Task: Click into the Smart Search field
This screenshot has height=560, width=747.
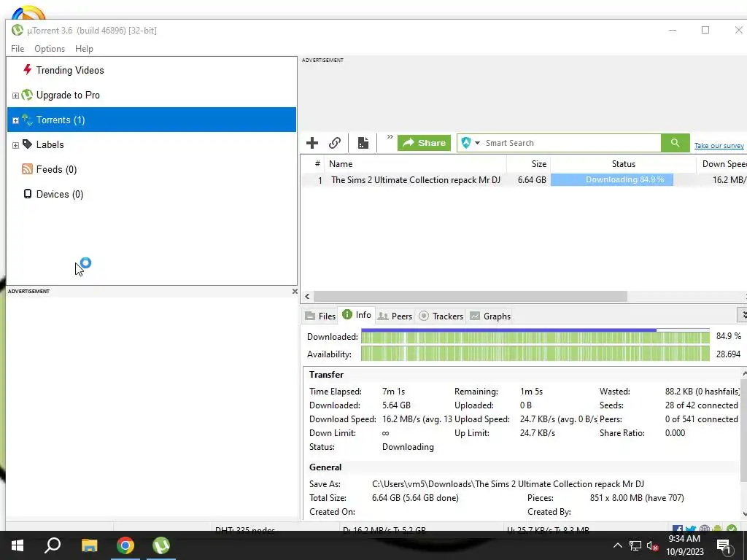Action: coord(572,143)
